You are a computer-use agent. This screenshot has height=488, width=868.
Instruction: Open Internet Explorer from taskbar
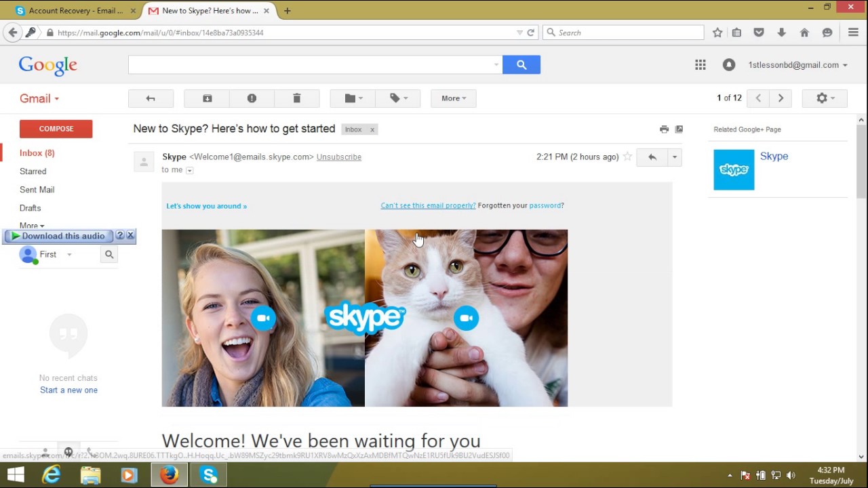pos(52,475)
